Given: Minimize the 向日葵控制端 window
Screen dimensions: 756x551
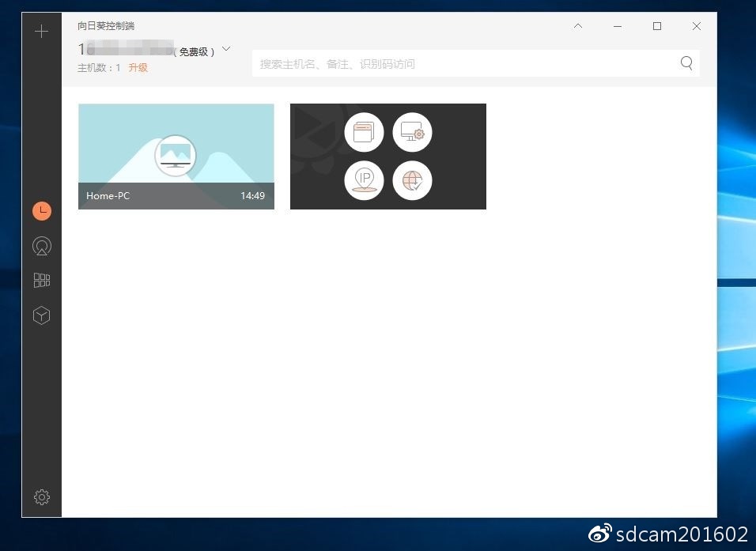Looking at the screenshot, I should 618,26.
